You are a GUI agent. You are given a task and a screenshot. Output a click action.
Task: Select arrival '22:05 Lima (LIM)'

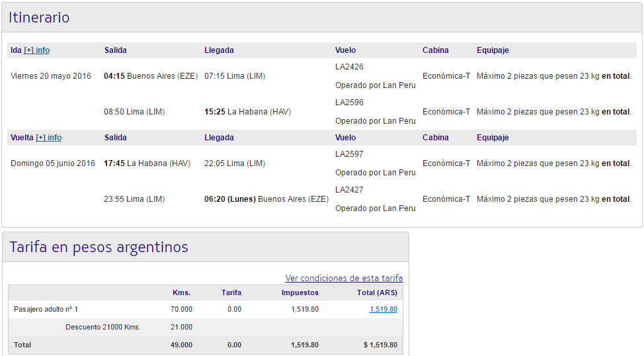pyautogui.click(x=235, y=163)
